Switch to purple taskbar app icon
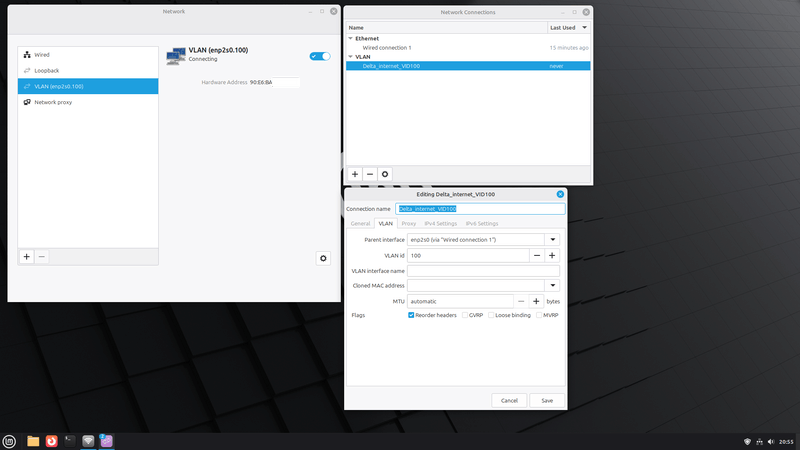 [106, 441]
